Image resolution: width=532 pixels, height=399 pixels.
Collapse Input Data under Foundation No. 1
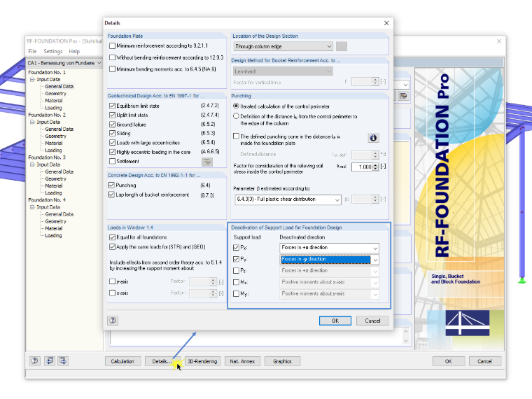[32, 79]
